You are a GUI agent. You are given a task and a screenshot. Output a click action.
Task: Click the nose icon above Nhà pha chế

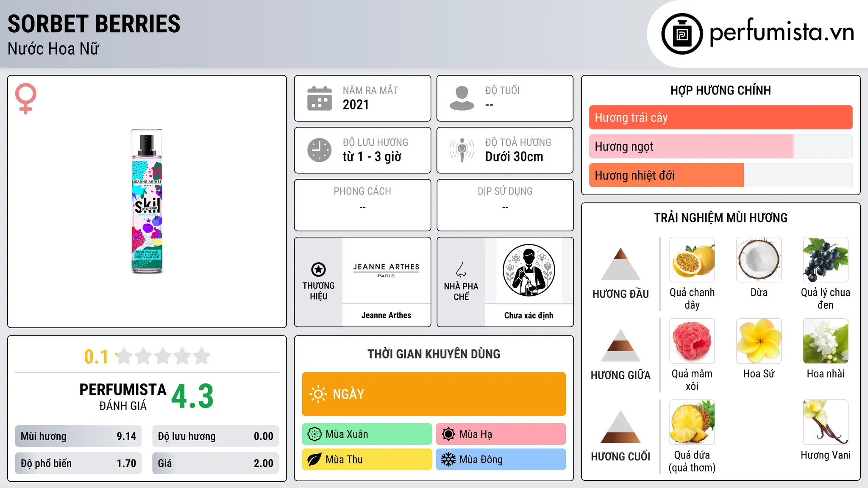click(461, 269)
